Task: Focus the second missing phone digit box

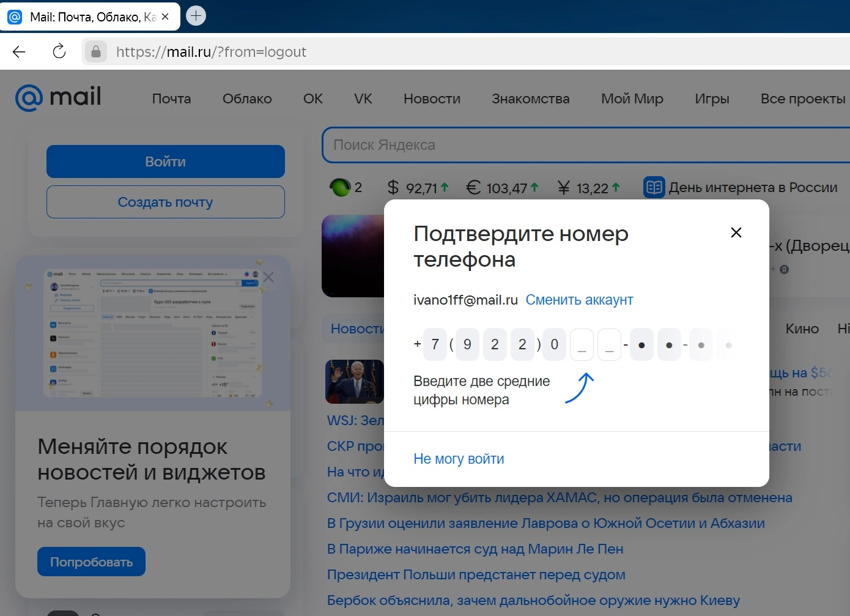Action: 609,345
